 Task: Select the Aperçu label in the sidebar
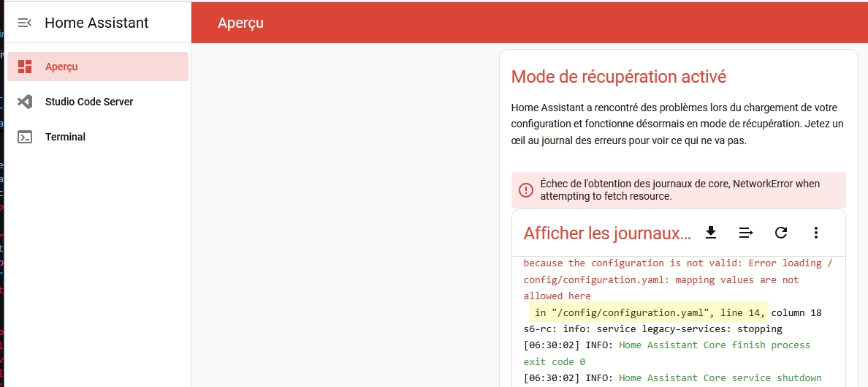(x=61, y=67)
